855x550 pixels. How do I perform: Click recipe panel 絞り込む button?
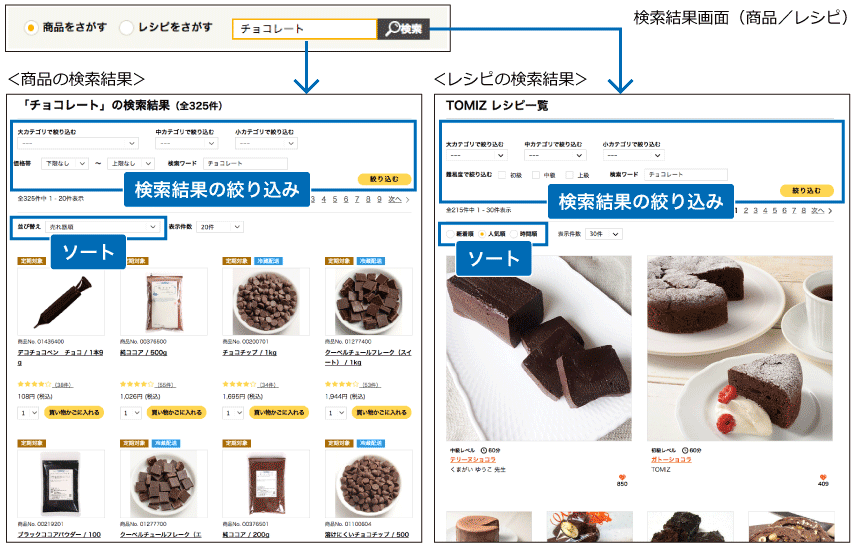(806, 190)
